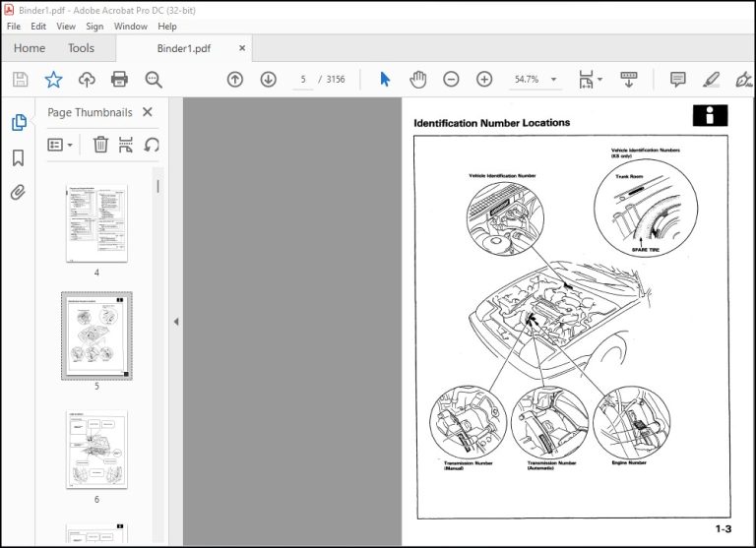Screen dimensions: 756x548
Task: Zoom in with plus button
Action: [484, 79]
